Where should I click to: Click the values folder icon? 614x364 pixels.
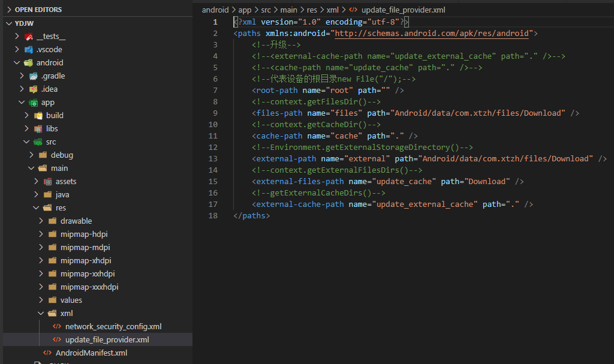coord(53,300)
